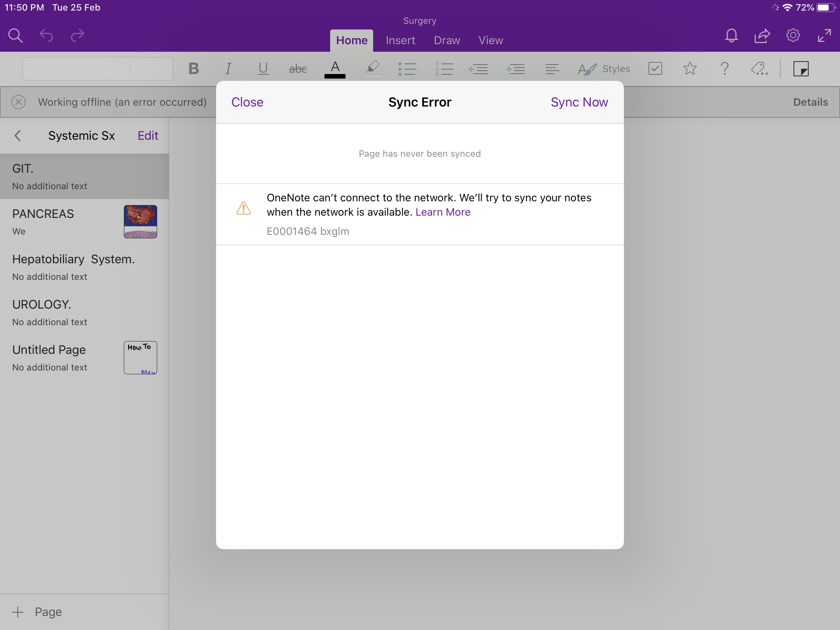Open the Untitled Page entry
Screen dimensions: 840x630
coord(84,358)
